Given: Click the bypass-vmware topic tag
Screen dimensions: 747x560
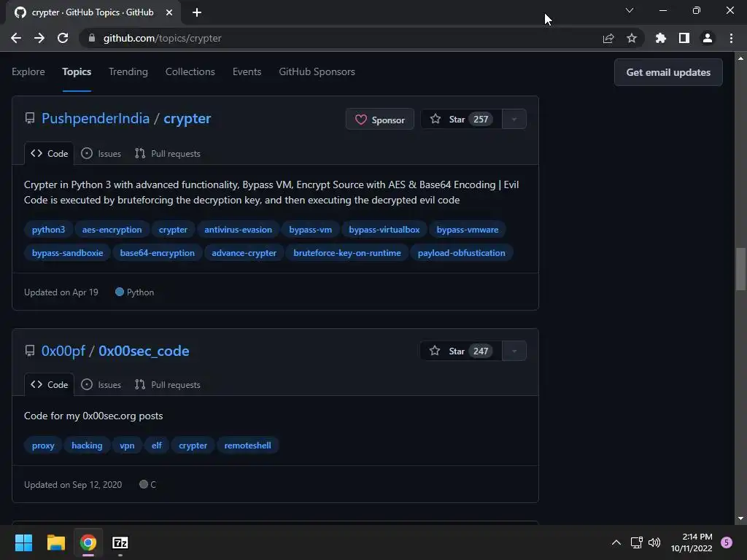Looking at the screenshot, I should click(468, 230).
